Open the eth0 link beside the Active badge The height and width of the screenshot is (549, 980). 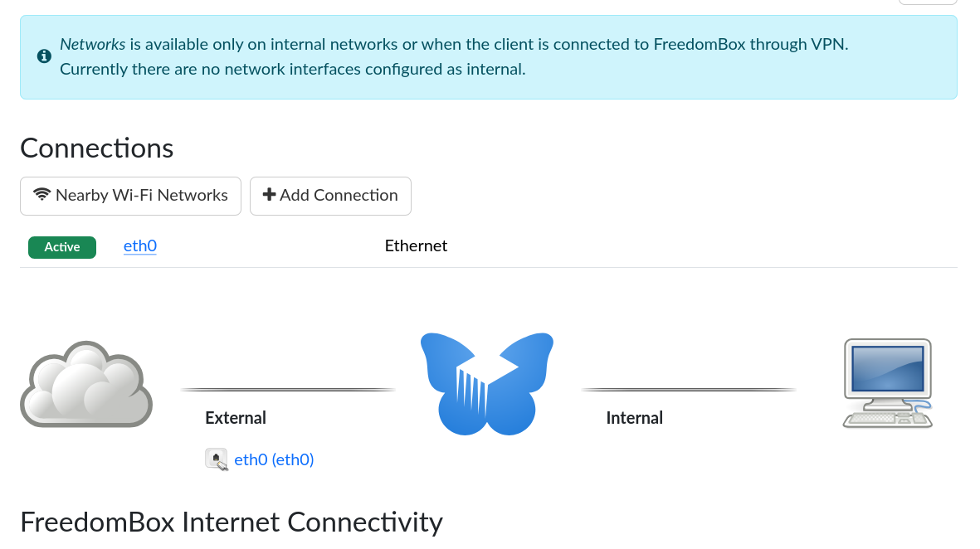(x=140, y=246)
